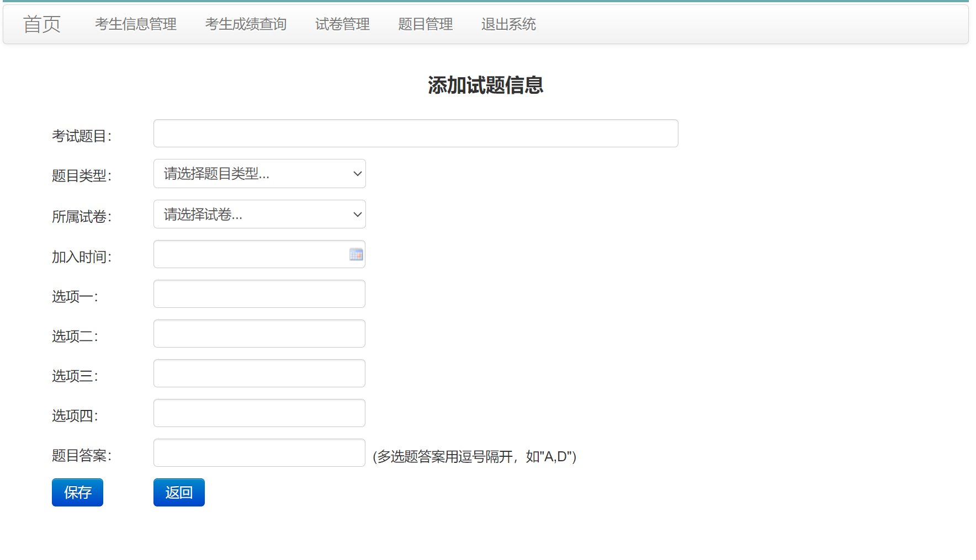Screen dimensions: 976x560
Task: Click the 所属试卷 label
Action: tap(82, 217)
